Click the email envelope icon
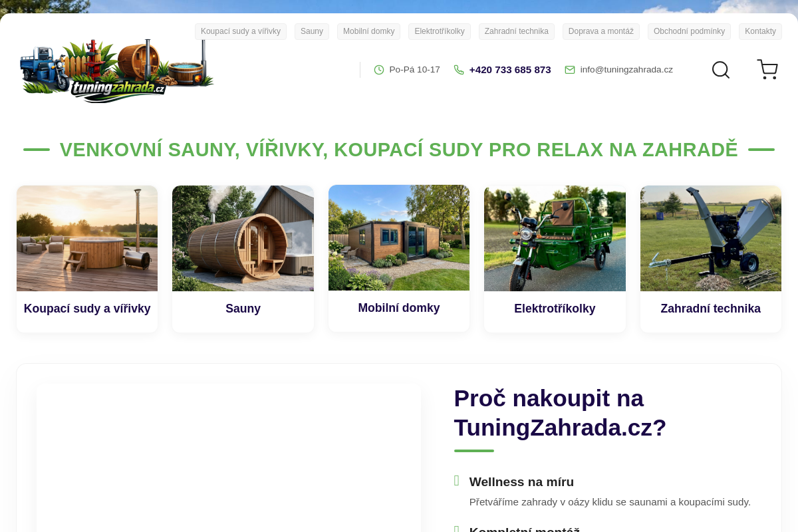Image resolution: width=798 pixels, height=532 pixels. (x=570, y=70)
